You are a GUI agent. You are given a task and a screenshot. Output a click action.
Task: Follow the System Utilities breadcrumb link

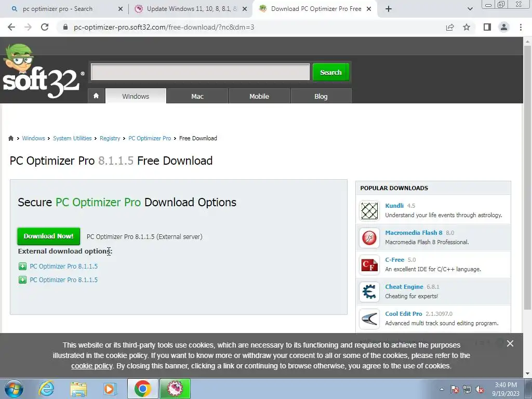click(x=72, y=138)
